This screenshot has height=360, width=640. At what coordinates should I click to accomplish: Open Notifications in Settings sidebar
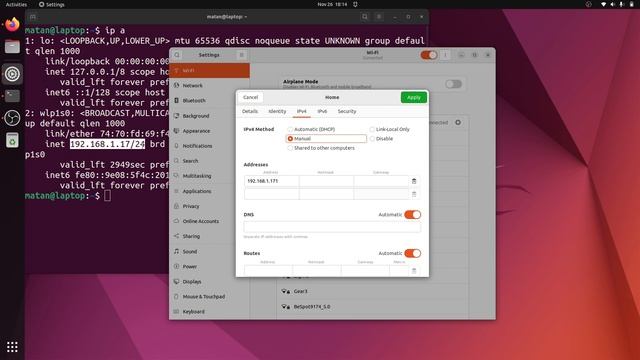209,146
